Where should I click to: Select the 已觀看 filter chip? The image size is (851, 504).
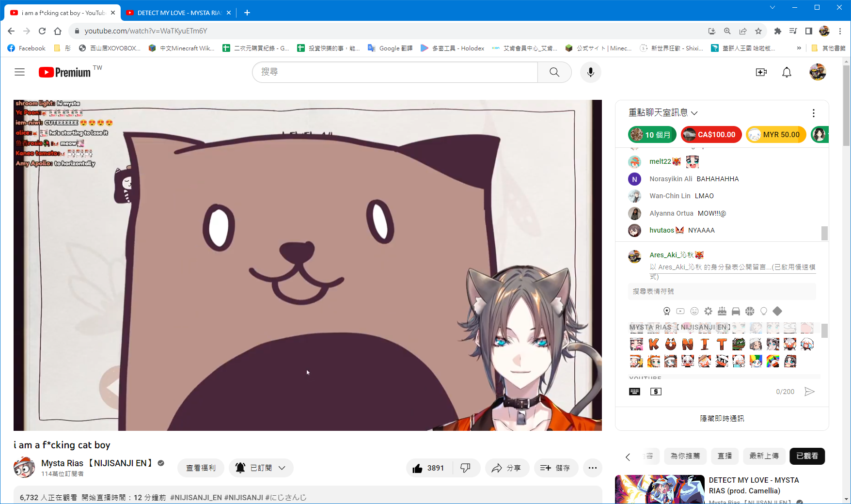point(807,456)
